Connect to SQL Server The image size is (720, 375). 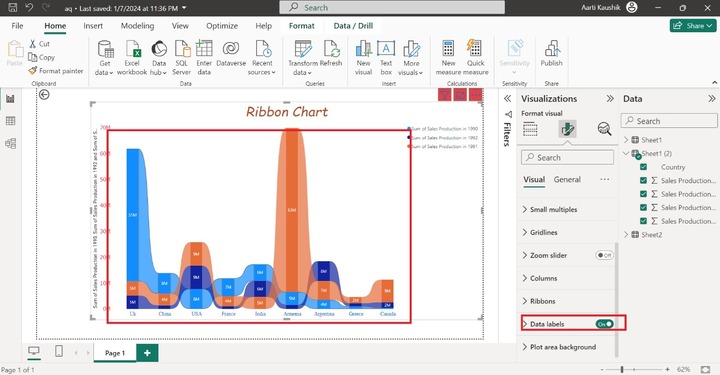[x=182, y=58]
